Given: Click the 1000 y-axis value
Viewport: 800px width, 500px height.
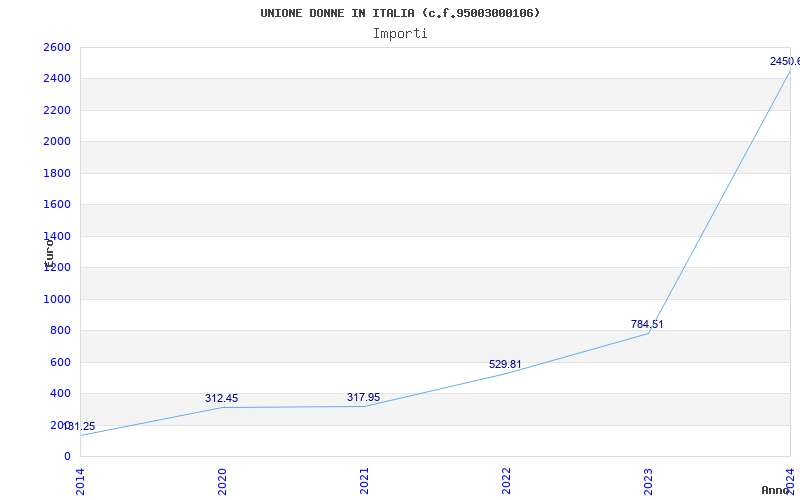Looking at the screenshot, I should [57, 299].
